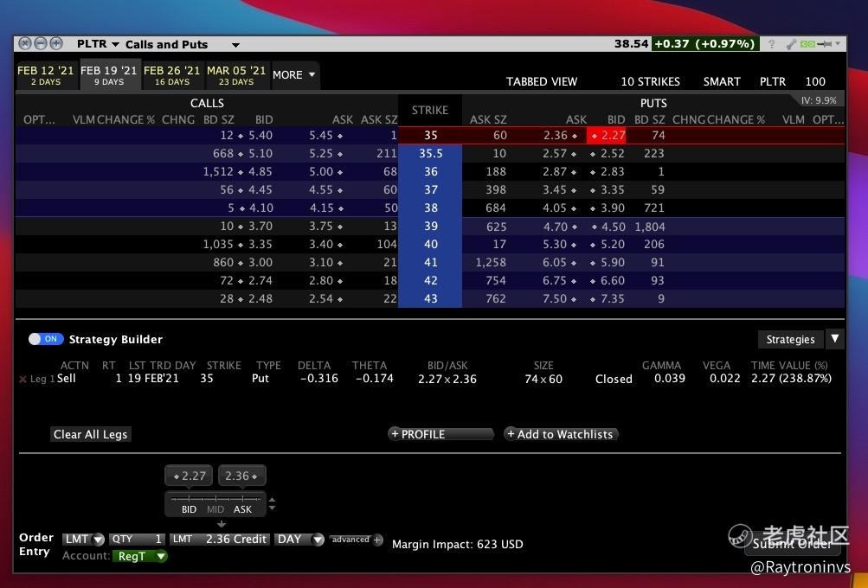Viewport: 868px width, 588px height.
Task: Click + Add to Watchlists
Action: click(561, 434)
